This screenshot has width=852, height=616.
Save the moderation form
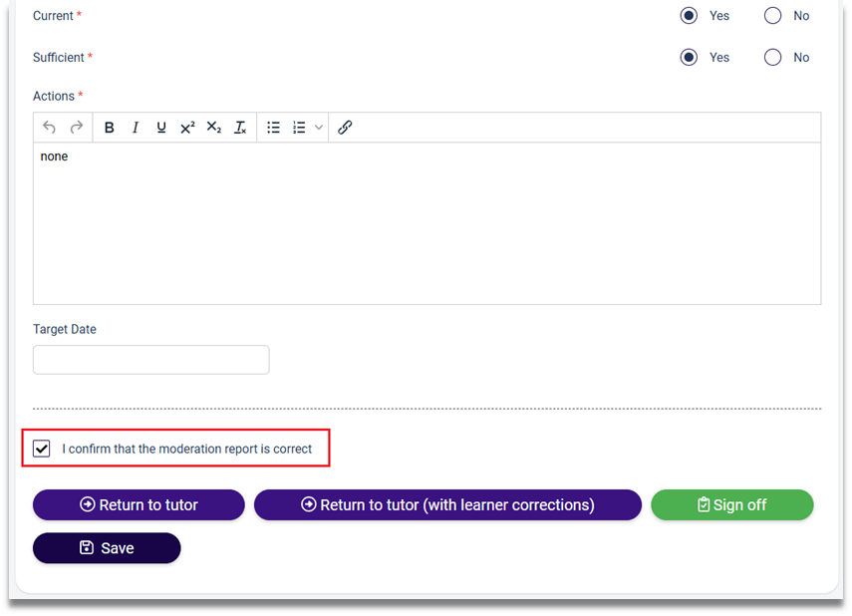coord(107,548)
